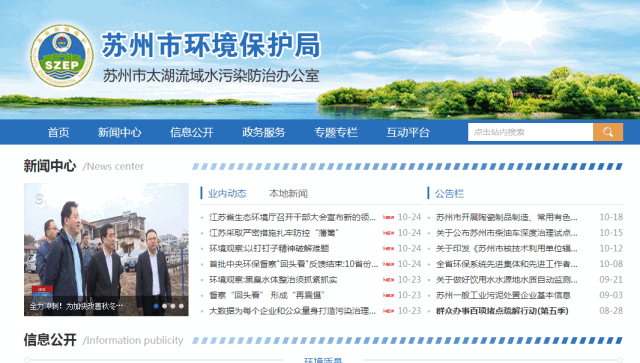
Task: Open news 大数据为每个企业和公众量身打造
Action: pyautogui.click(x=292, y=311)
